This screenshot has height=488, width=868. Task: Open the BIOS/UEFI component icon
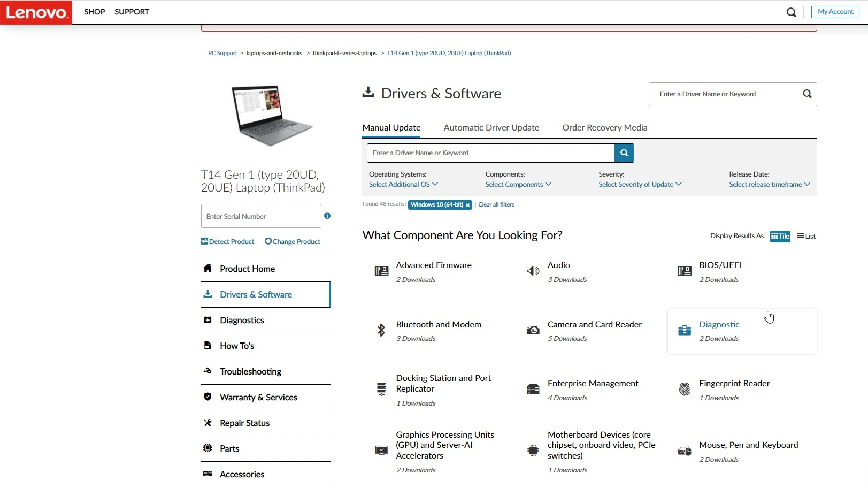point(685,271)
